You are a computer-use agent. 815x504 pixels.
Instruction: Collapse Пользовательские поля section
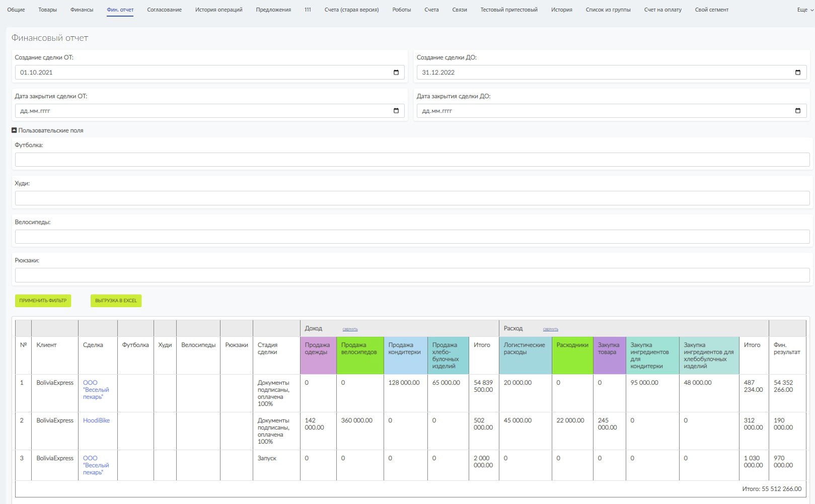[14, 130]
